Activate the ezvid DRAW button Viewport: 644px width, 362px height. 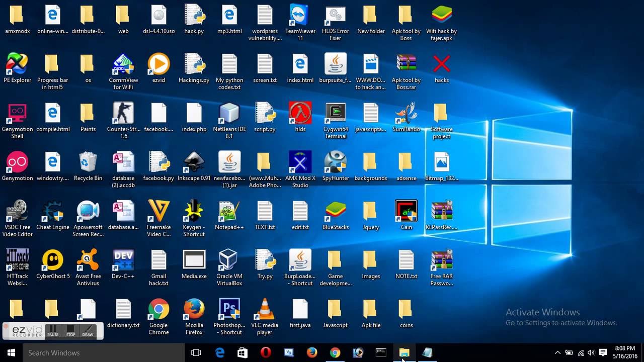(x=88, y=331)
